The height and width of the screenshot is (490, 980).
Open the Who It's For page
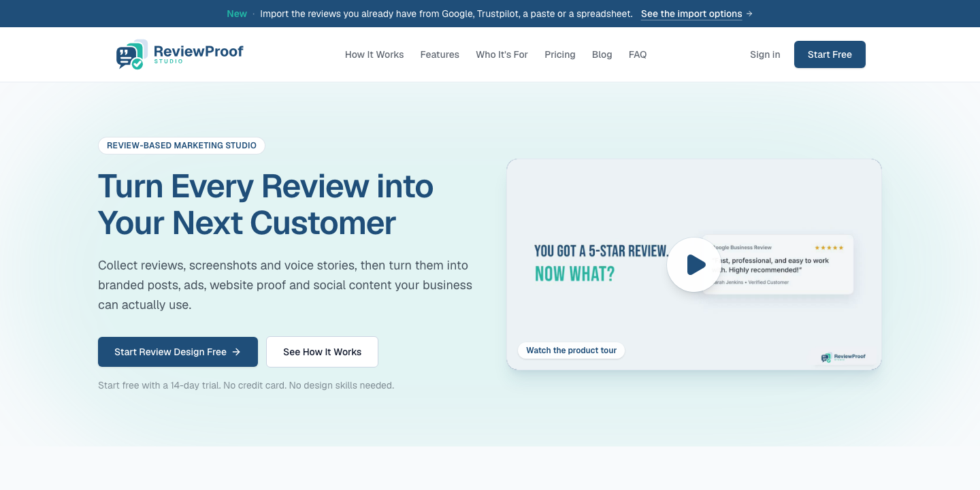[x=502, y=54]
